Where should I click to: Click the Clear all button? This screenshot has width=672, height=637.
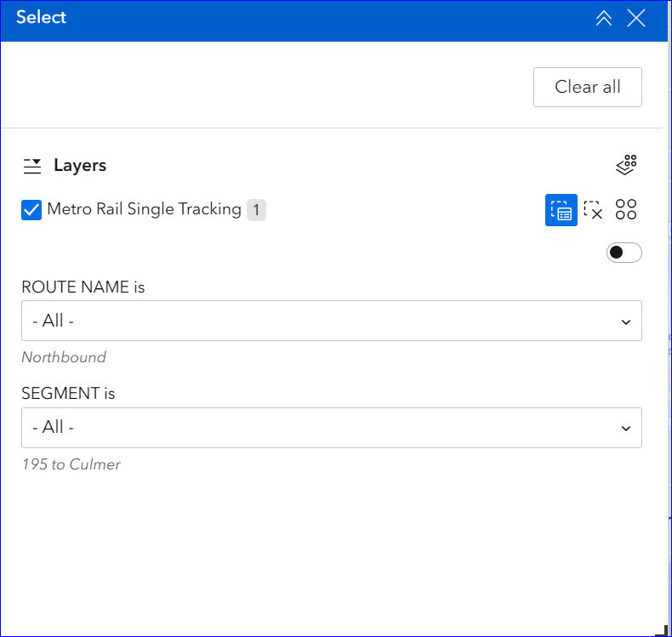[x=587, y=87]
